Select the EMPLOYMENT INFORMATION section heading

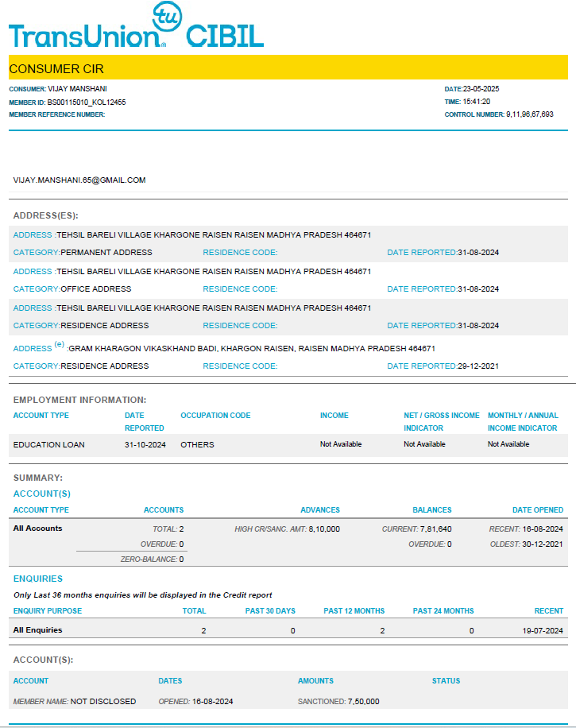(79, 400)
